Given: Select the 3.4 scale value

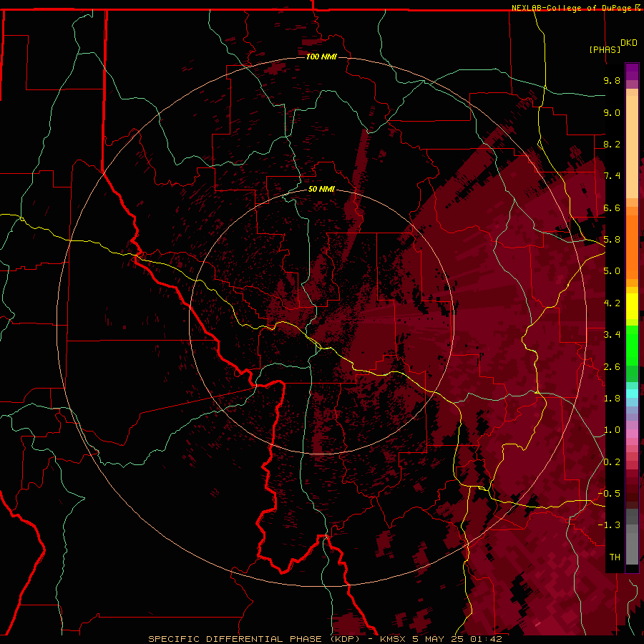Looking at the screenshot, I should (612, 335).
